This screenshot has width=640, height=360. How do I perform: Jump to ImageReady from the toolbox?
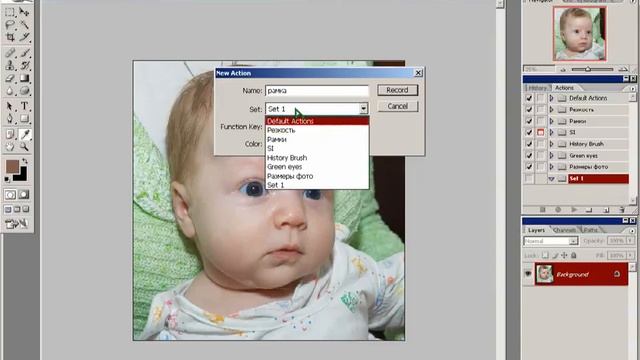[x=17, y=223]
